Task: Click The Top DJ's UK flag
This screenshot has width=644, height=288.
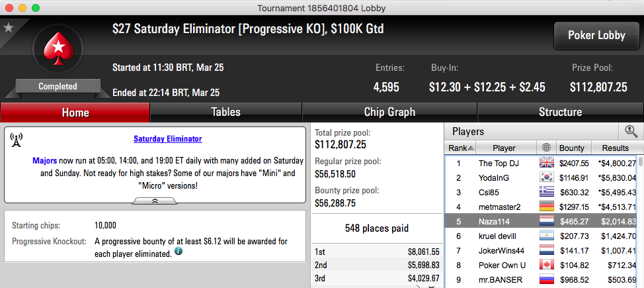Action: [x=546, y=163]
